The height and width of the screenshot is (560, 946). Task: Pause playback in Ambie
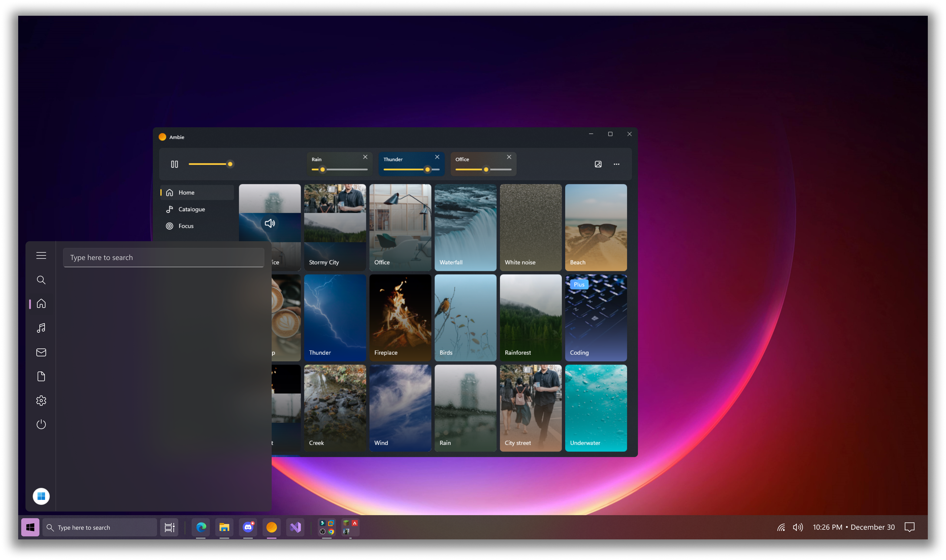[174, 164]
